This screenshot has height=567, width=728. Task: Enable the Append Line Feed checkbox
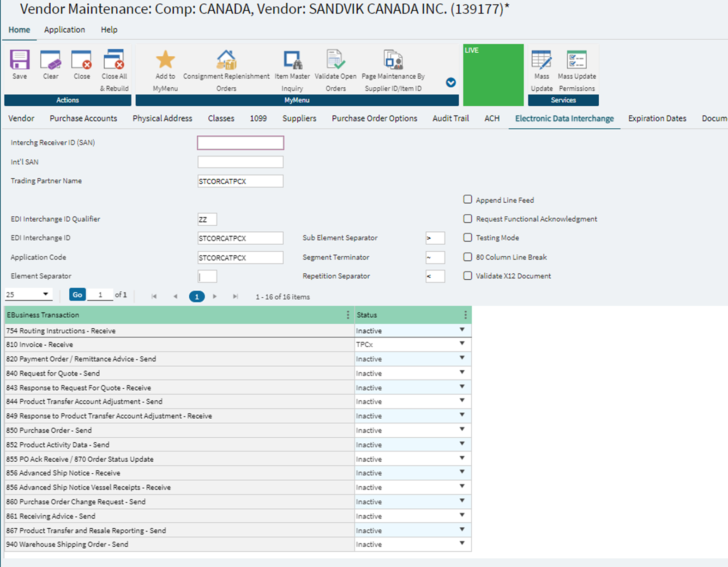coord(468,199)
